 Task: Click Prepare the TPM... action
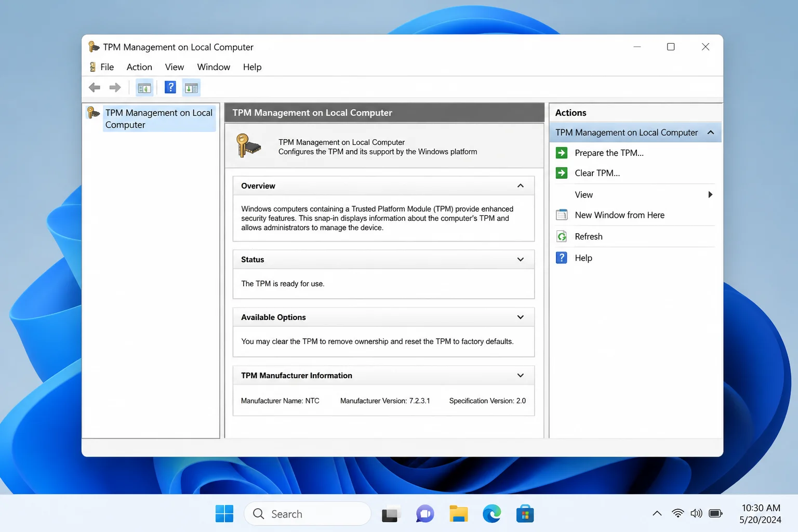[609, 153]
